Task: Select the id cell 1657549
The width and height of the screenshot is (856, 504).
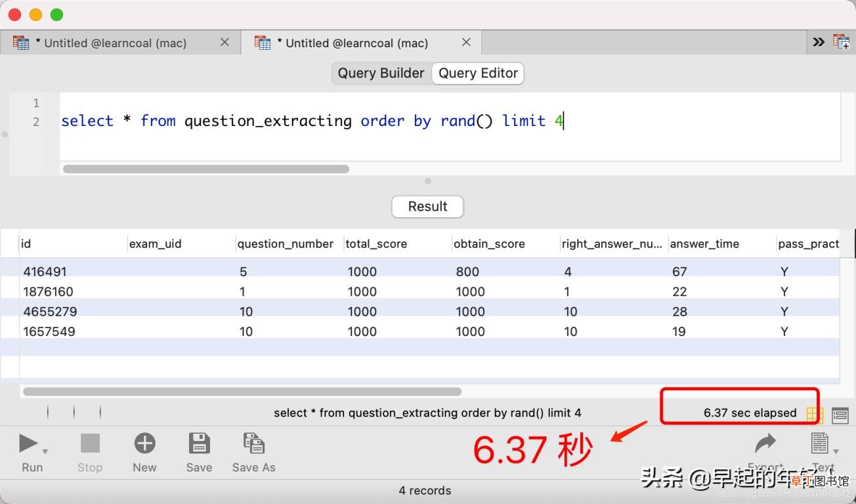Action: (49, 331)
